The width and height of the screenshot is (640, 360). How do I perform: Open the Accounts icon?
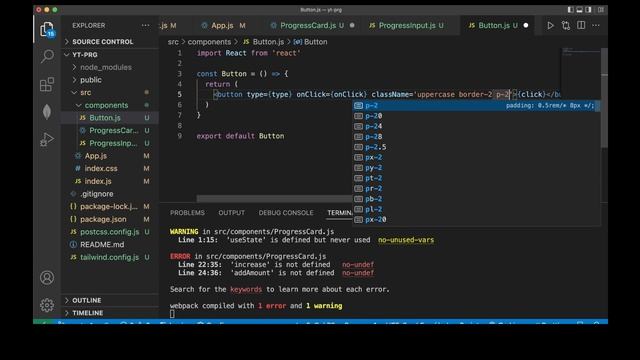pyautogui.click(x=47, y=278)
